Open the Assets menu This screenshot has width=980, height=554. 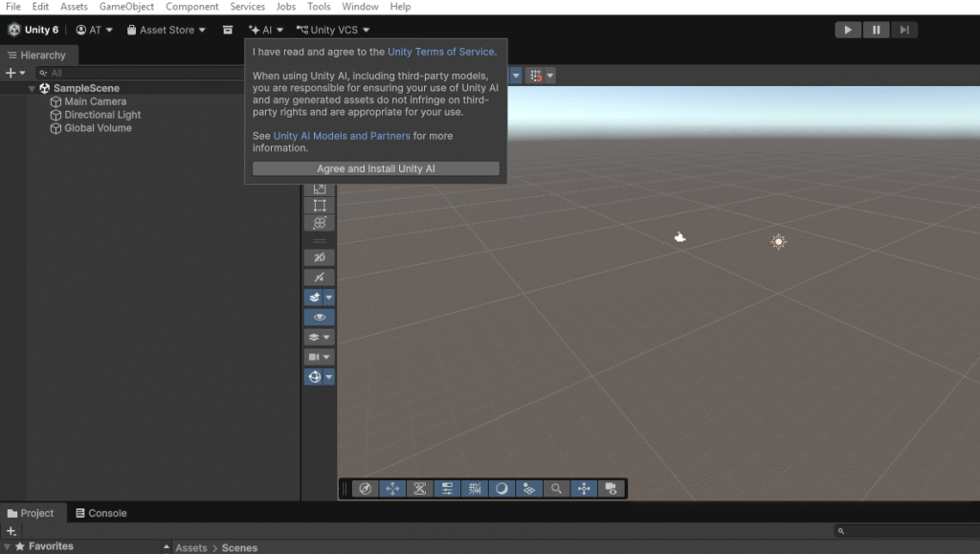click(74, 7)
